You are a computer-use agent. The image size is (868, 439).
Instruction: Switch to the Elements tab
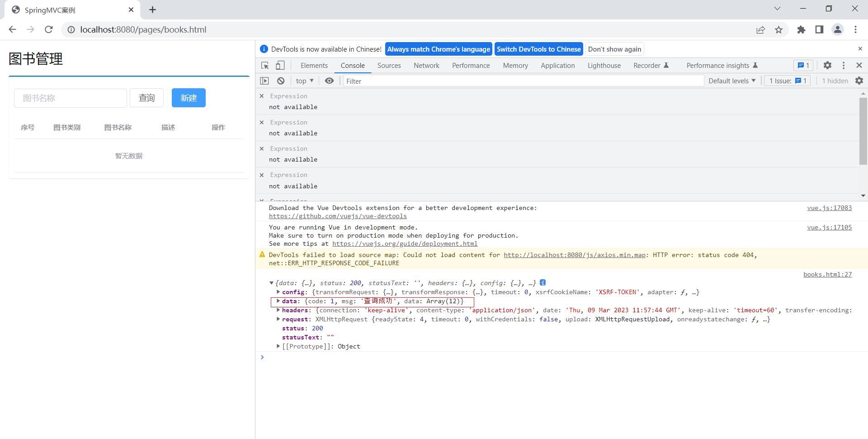click(314, 66)
